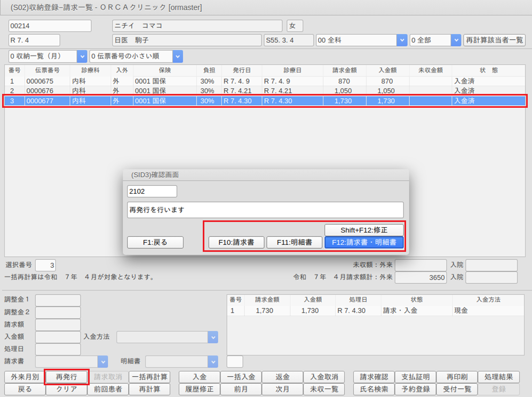Expand the 0 全部 dropdown
The image size is (532, 397).
[456, 41]
